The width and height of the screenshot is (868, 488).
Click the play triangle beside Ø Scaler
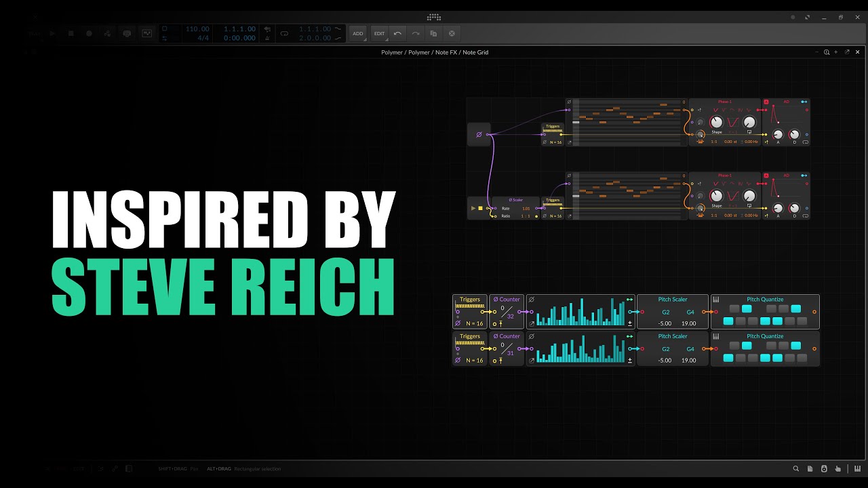click(473, 208)
